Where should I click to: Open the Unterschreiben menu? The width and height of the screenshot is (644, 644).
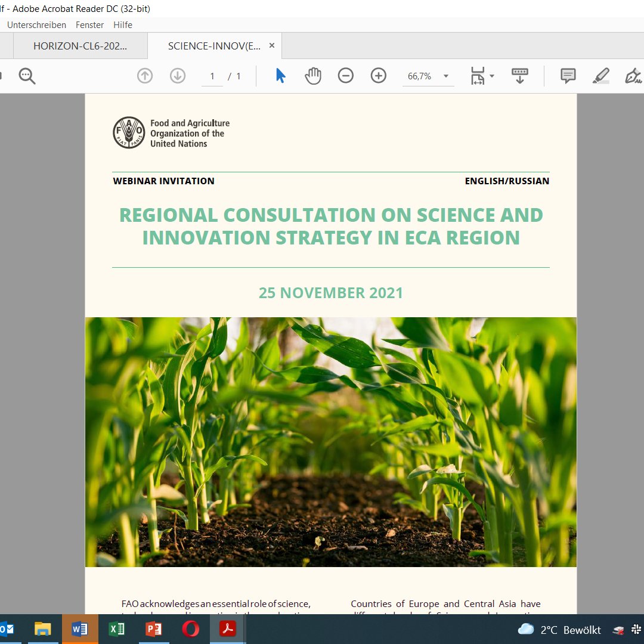tap(36, 25)
